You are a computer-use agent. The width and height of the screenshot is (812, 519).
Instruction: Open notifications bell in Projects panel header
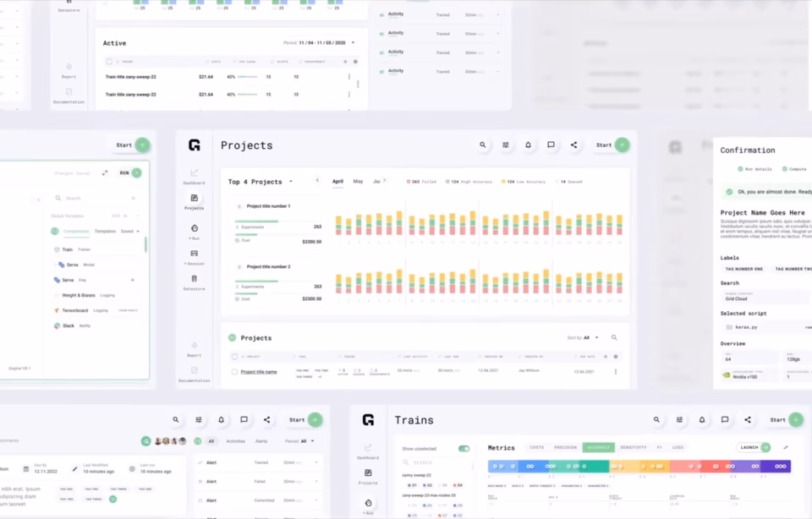[528, 145]
